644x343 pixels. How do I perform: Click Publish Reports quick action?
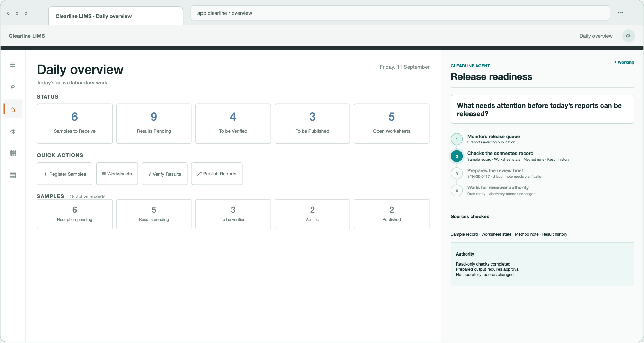point(217,174)
